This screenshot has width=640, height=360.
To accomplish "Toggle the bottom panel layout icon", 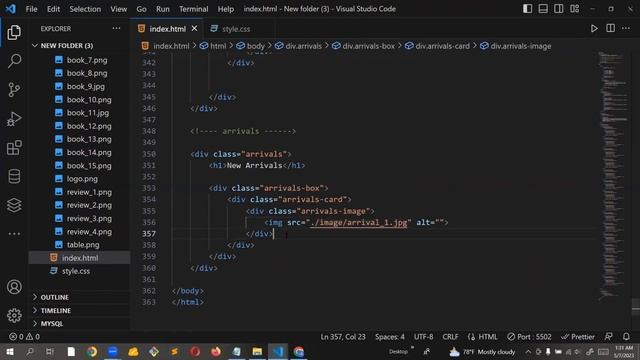I will coord(543,9).
